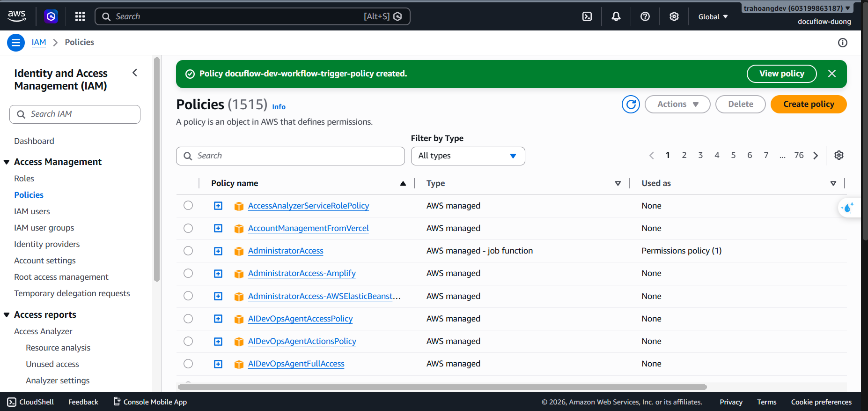The image size is (868, 411).
Task: Click the AccessAnalyzerServiceRolePolicy policy box icon
Action: [x=239, y=206]
